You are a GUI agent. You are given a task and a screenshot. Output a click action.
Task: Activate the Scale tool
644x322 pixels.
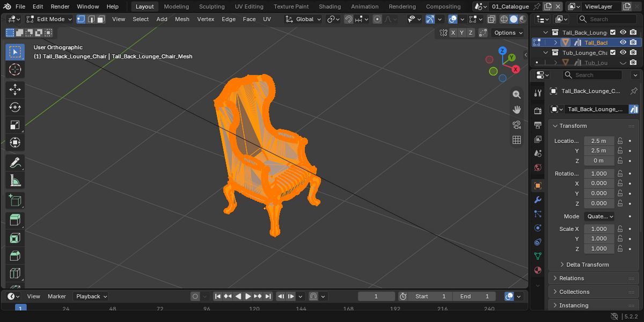(x=15, y=125)
